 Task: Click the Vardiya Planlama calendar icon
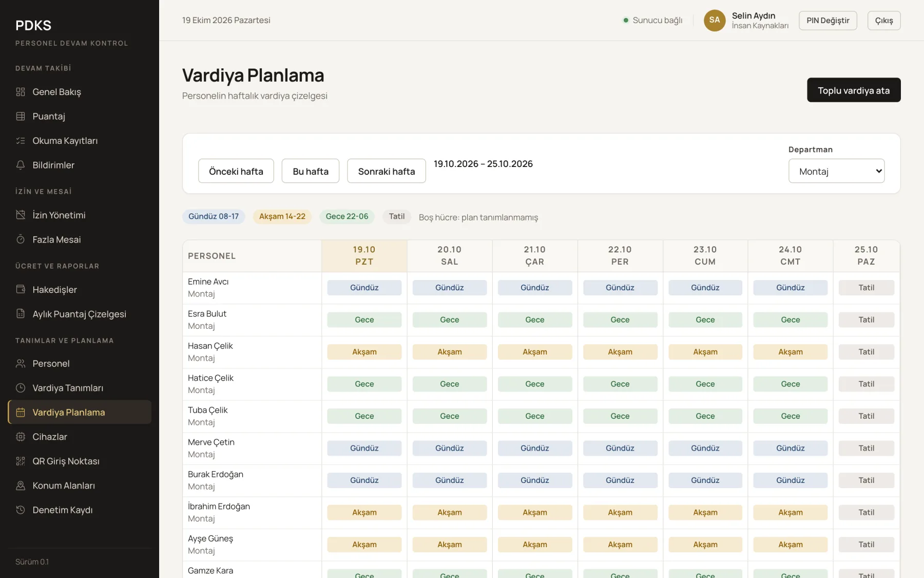tap(21, 413)
